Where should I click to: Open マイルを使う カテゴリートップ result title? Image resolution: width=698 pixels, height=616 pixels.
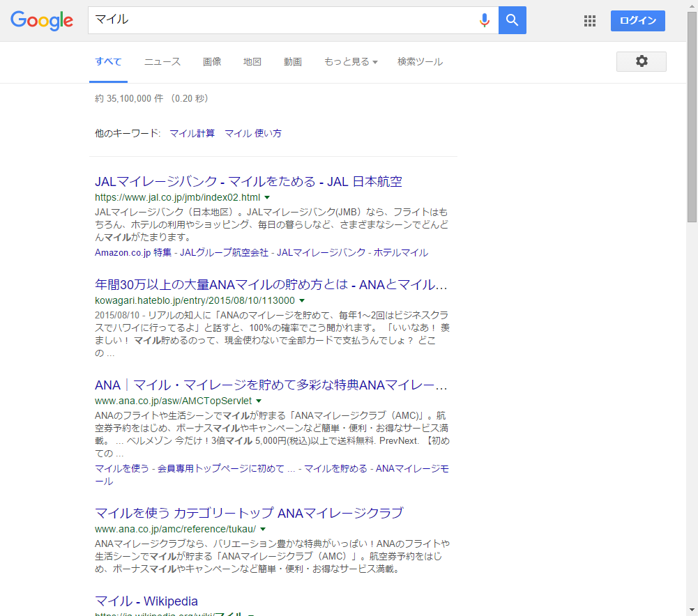click(249, 514)
